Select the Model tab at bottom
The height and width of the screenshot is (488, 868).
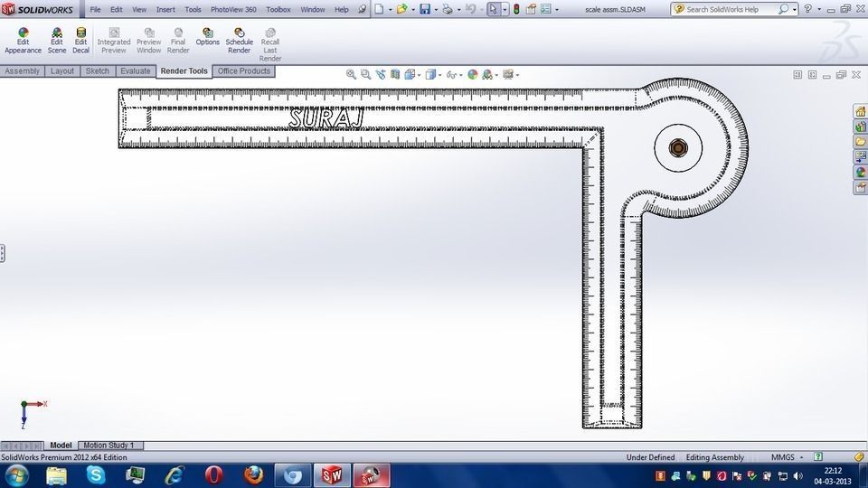[61, 445]
